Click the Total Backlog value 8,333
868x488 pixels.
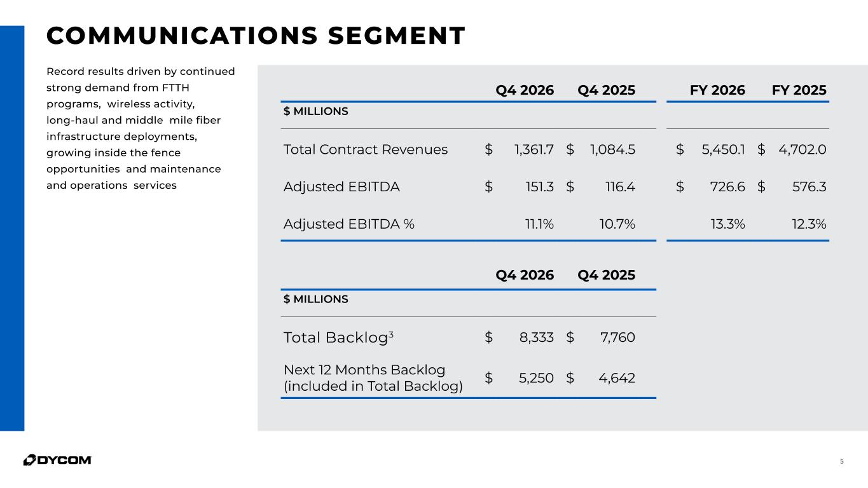[536, 337]
